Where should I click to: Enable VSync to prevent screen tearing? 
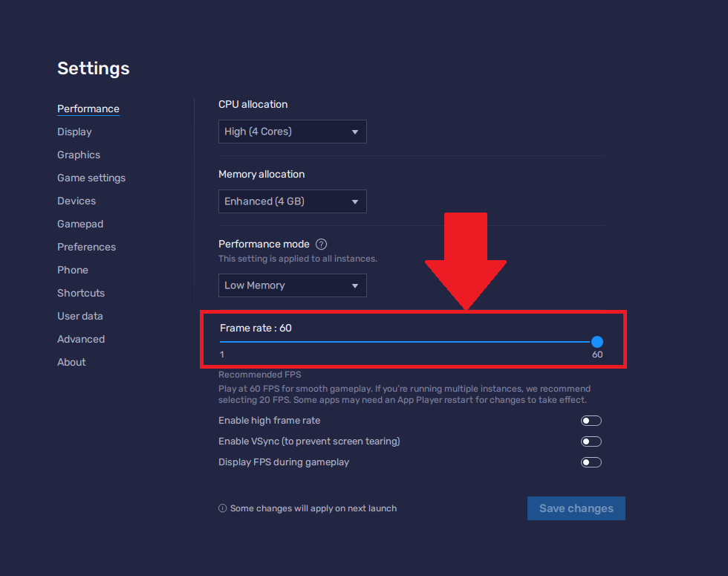(591, 441)
